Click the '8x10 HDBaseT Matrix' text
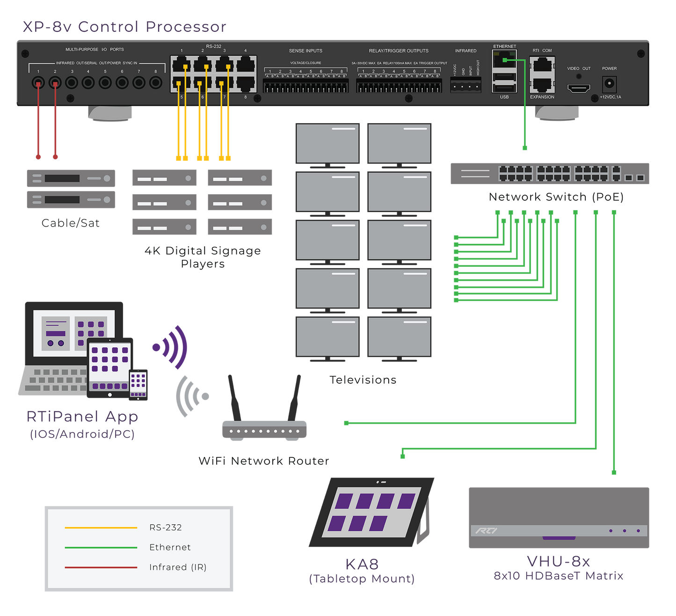Screen dimensions: 676x616 559,576
